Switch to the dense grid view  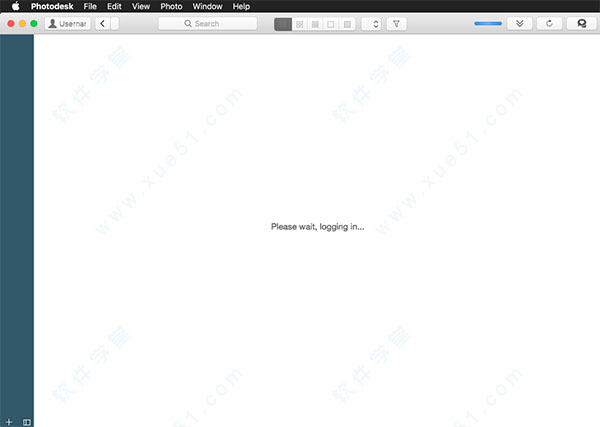pos(315,24)
